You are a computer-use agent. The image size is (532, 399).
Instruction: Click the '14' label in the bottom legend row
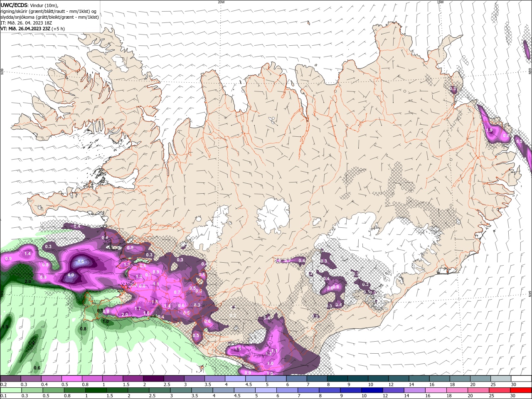pos(406,396)
